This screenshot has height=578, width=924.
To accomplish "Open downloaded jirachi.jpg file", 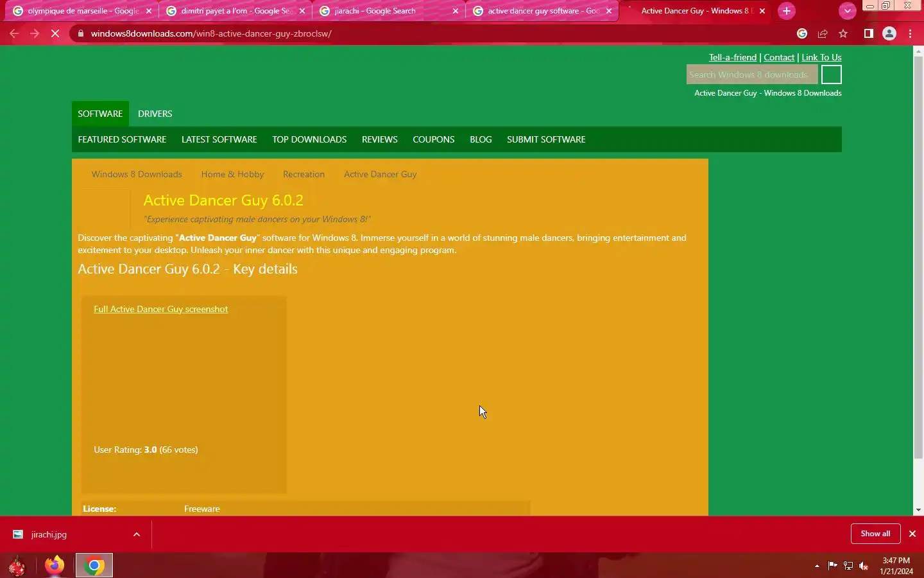I will click(49, 534).
